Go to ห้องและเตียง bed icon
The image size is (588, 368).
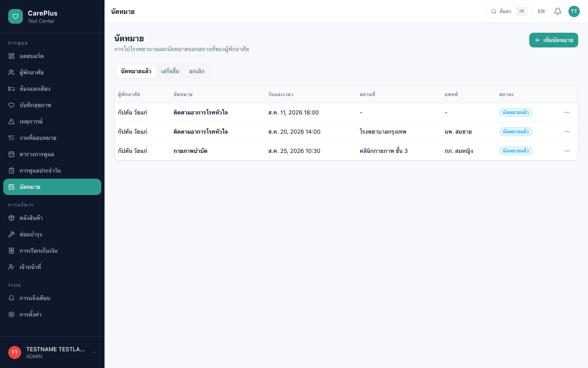click(11, 89)
